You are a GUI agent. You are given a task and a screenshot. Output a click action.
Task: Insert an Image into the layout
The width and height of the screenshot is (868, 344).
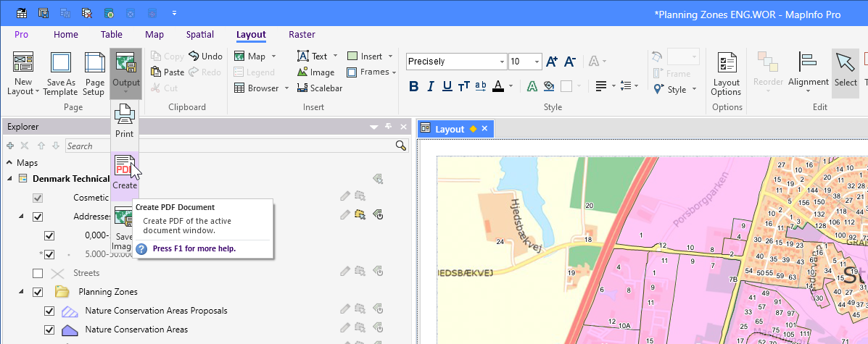(316, 72)
